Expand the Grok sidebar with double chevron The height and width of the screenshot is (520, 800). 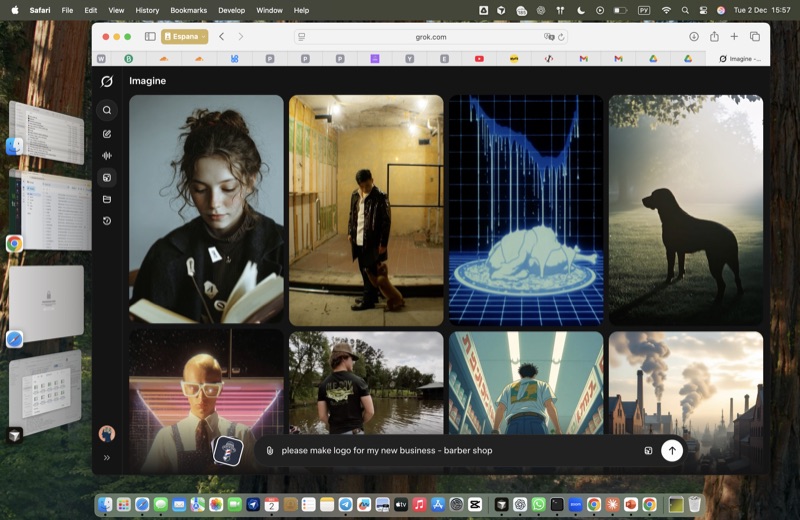tap(107, 458)
